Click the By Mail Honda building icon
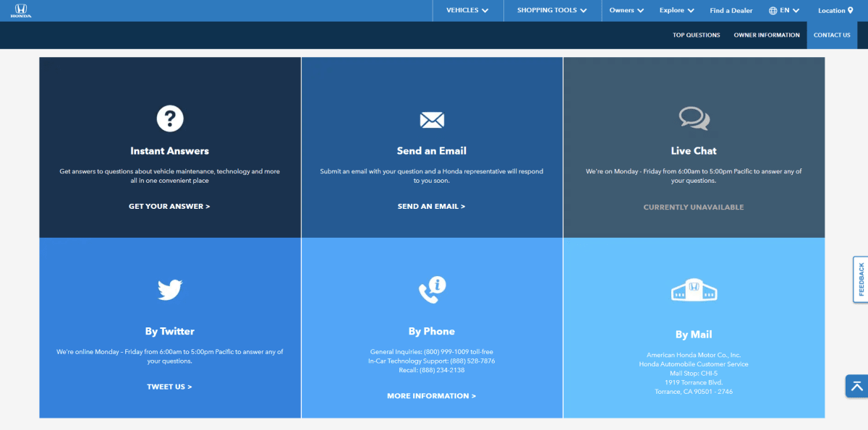This screenshot has height=430, width=868. pos(694,291)
